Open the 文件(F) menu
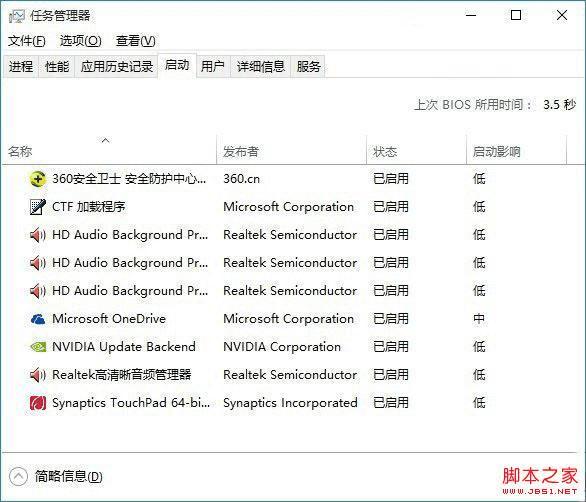The image size is (586, 502). [x=27, y=41]
